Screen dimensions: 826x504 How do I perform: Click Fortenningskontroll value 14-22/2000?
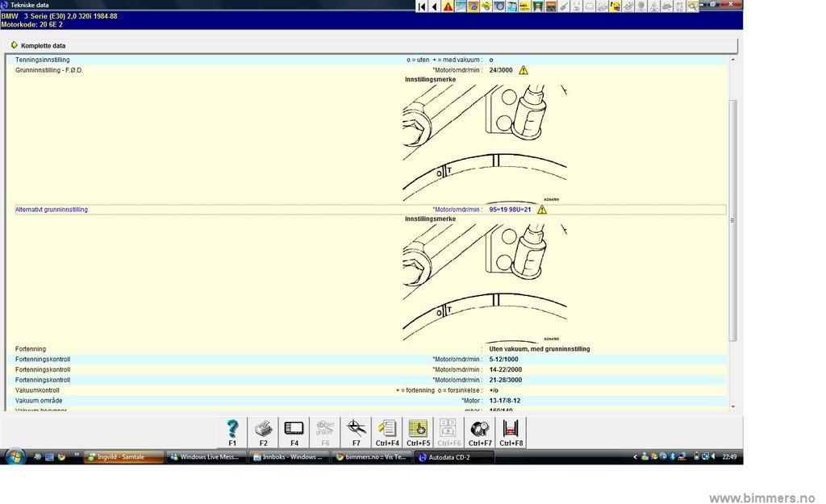[505, 369]
